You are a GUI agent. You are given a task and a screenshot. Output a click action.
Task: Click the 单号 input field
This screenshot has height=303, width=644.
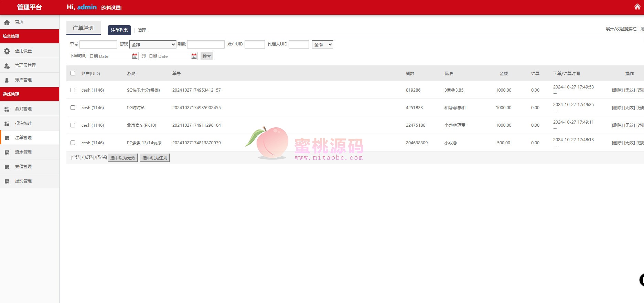click(98, 44)
